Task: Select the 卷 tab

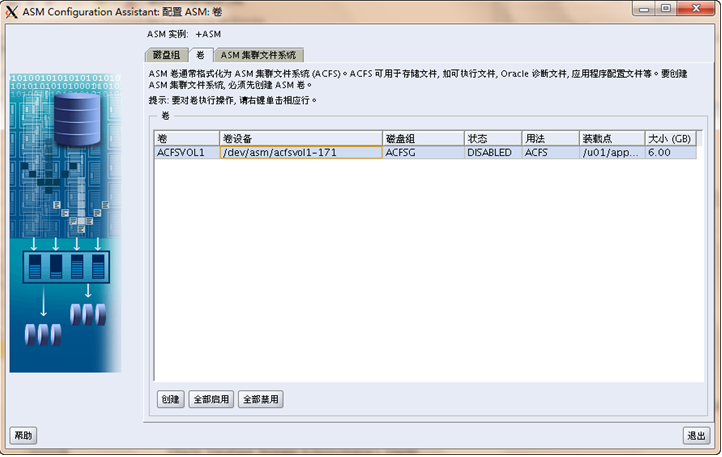Action: click(201, 55)
